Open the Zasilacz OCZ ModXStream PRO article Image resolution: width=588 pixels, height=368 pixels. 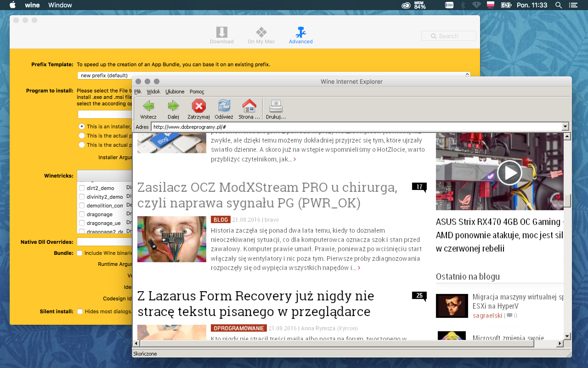267,195
